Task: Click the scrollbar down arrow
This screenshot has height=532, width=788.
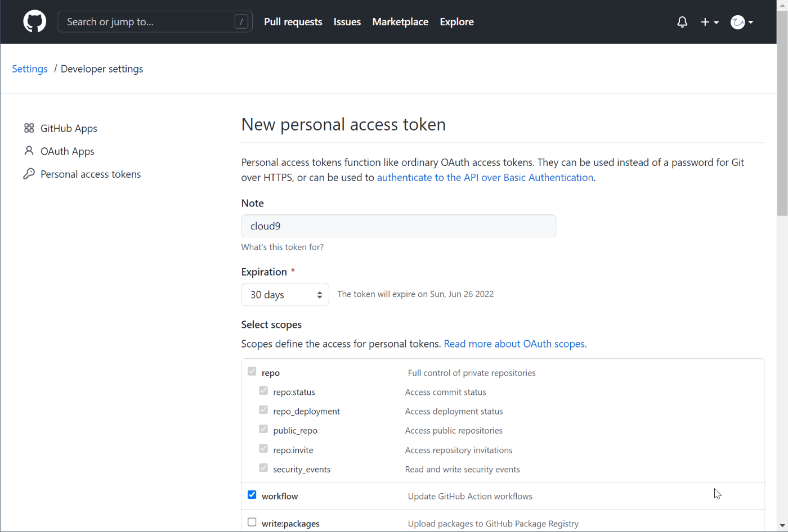Action: point(782,527)
